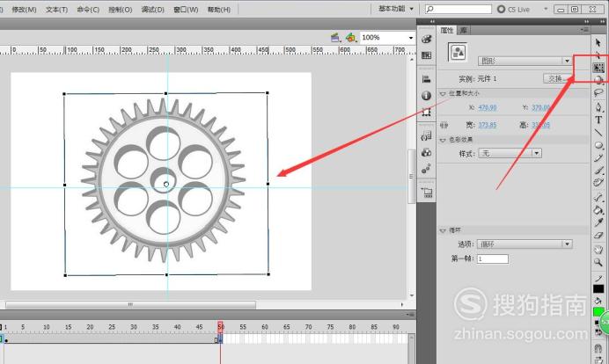Toggle the width-height lock link icon
609x364 pixels.
coord(444,125)
